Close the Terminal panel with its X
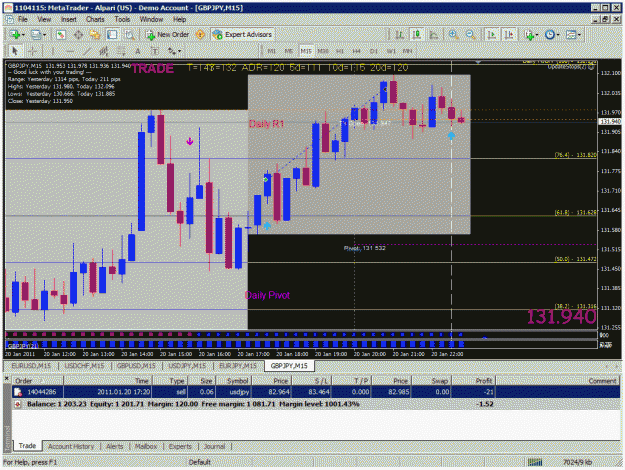625x470 pixels. pyautogui.click(x=7, y=378)
